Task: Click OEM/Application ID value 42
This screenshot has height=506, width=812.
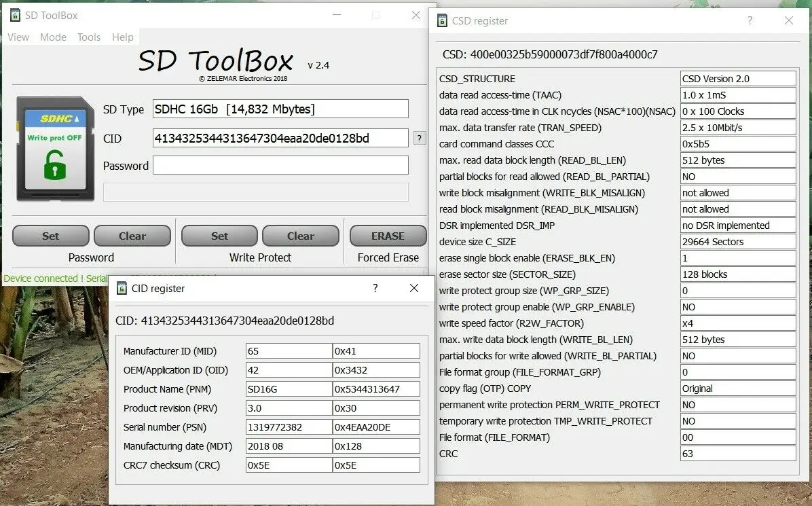Action: pos(289,370)
